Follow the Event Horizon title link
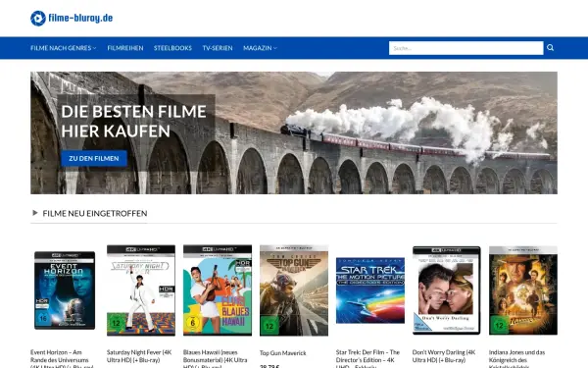 (x=62, y=359)
